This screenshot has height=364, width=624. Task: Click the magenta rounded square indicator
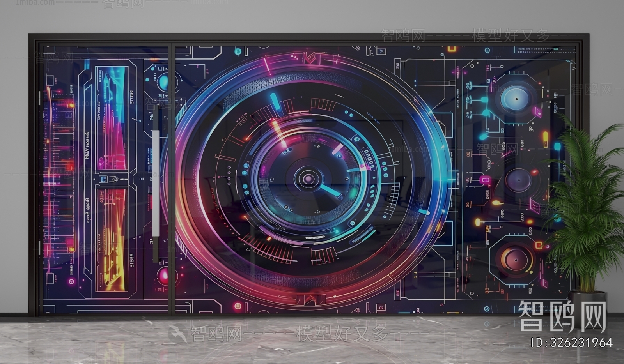[x=485, y=180]
